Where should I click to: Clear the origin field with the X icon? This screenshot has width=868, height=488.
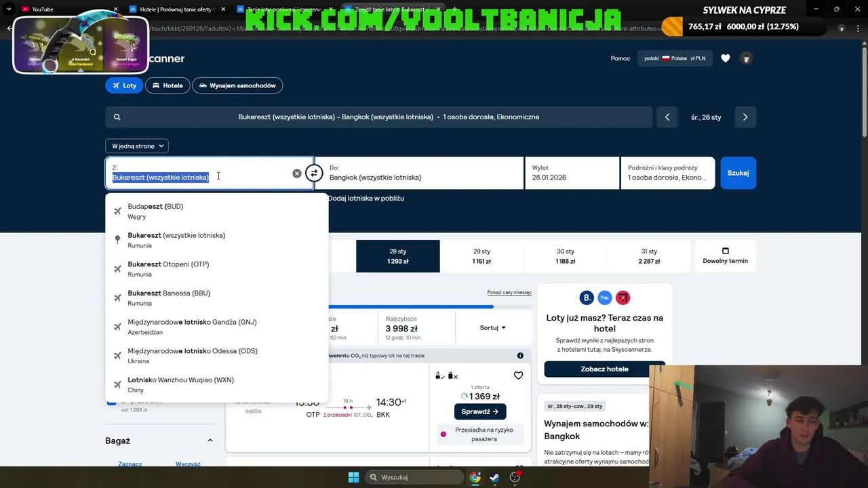pyautogui.click(x=297, y=174)
